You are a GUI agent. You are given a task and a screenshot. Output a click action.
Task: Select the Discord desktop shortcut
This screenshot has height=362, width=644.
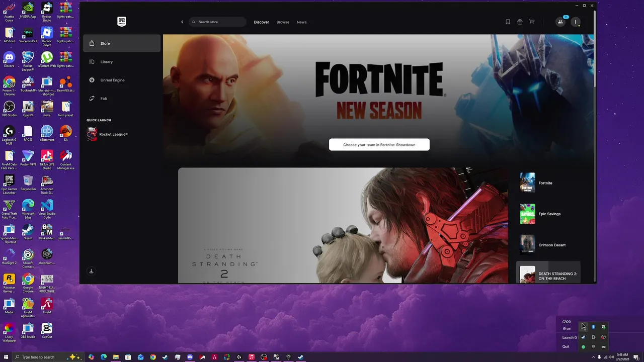9,59
